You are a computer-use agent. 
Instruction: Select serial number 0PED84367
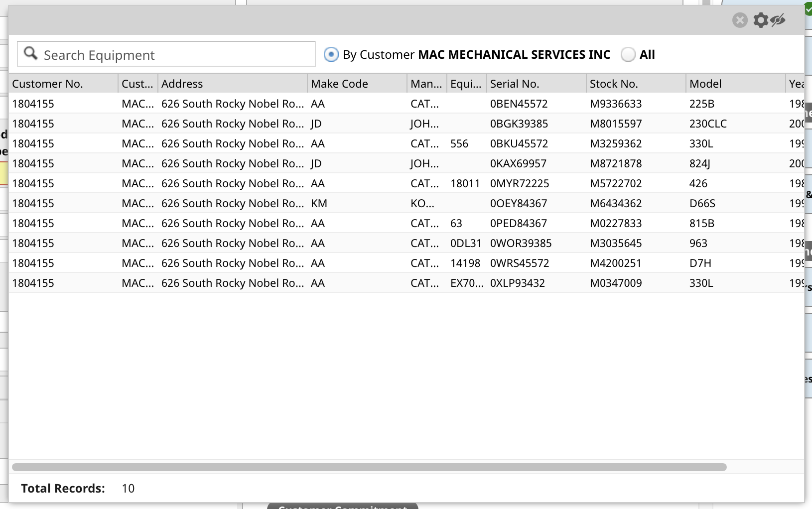point(519,223)
